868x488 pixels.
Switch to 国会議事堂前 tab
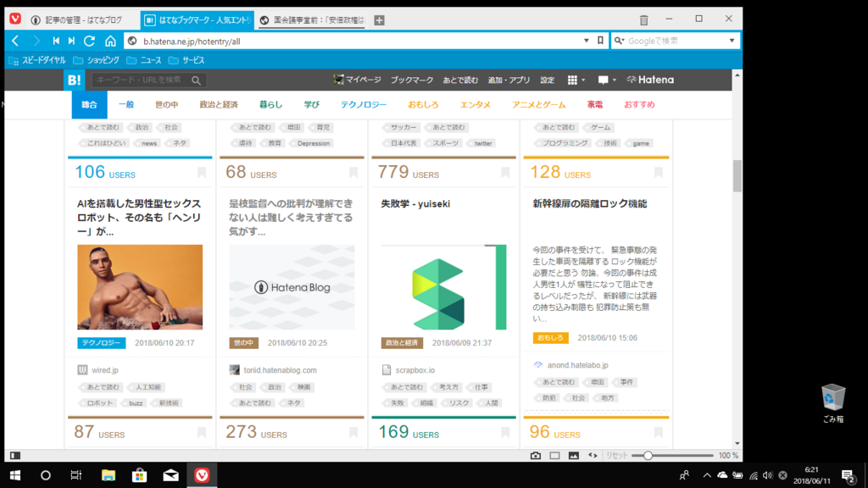[312, 20]
